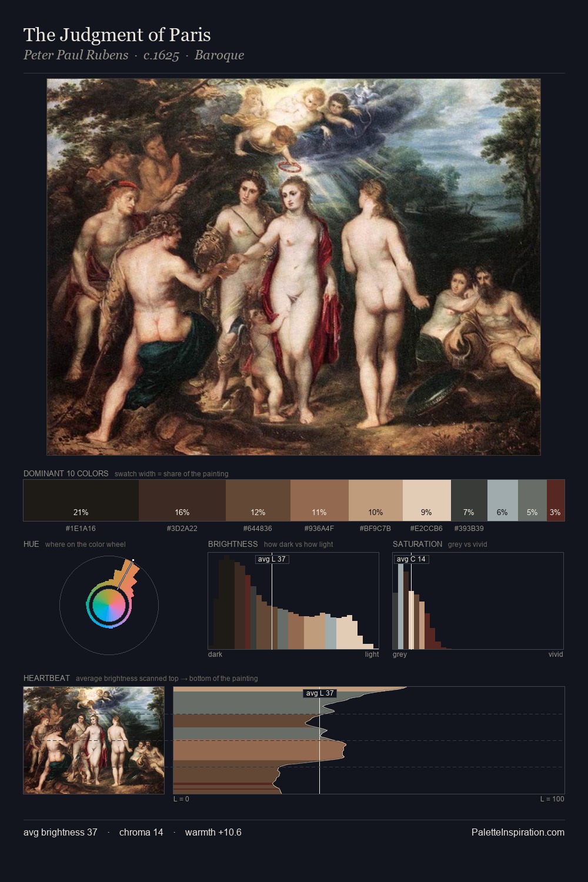Click the hex code text '#1E1A16'
Screen dimensions: 588x882
81,529
